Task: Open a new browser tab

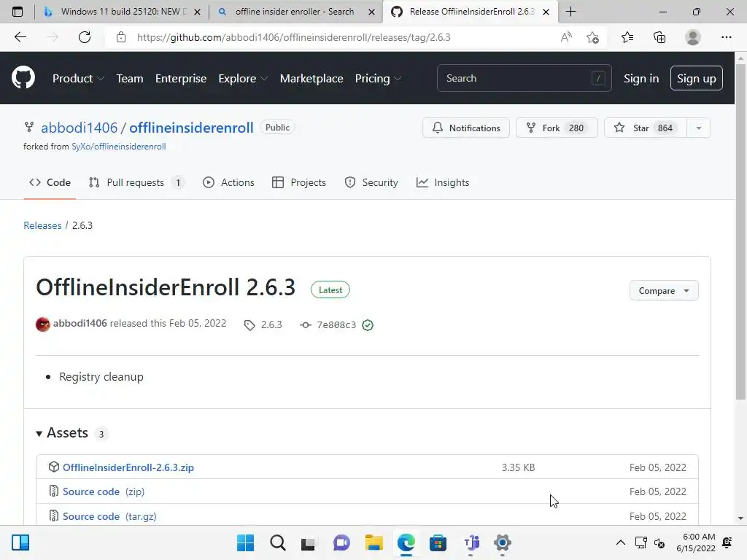Action: click(570, 12)
